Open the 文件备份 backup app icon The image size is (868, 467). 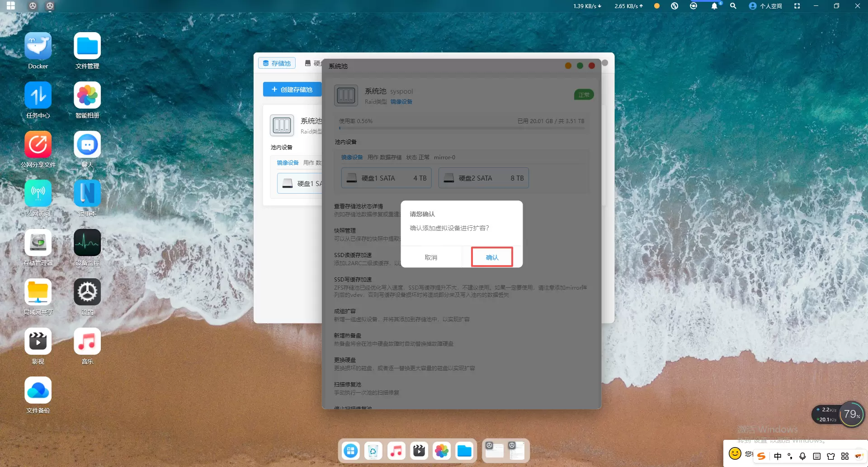coord(38,391)
